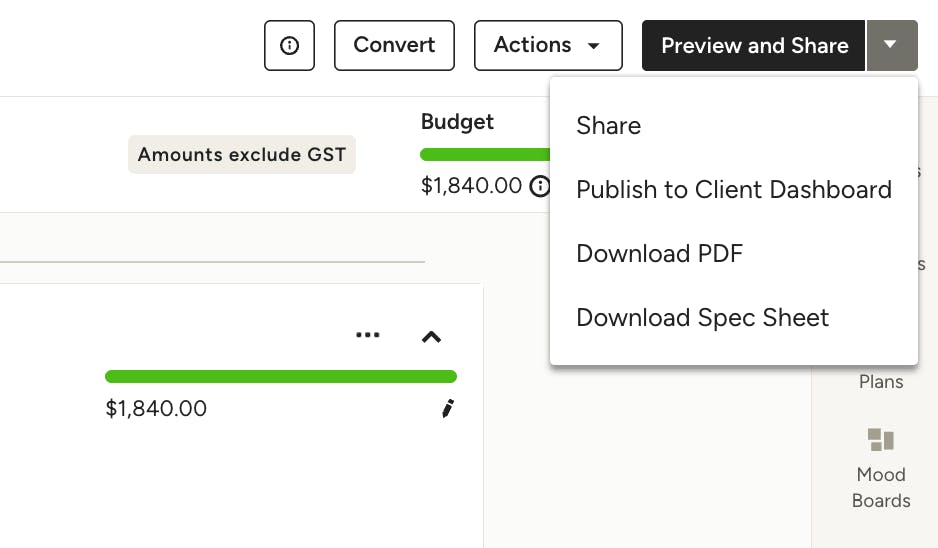Choose Download Spec Sheet
The width and height of the screenshot is (938, 548).
point(702,318)
